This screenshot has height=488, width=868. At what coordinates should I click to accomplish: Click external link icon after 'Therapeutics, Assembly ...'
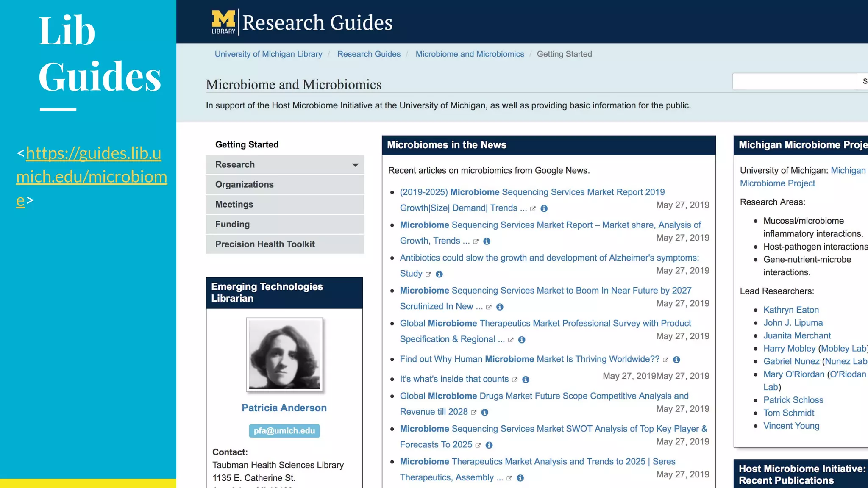click(x=509, y=478)
